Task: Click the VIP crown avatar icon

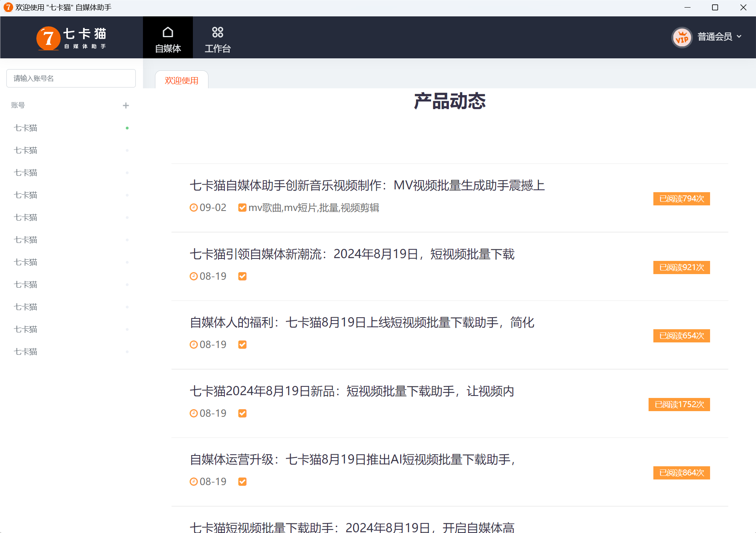Action: pos(682,38)
